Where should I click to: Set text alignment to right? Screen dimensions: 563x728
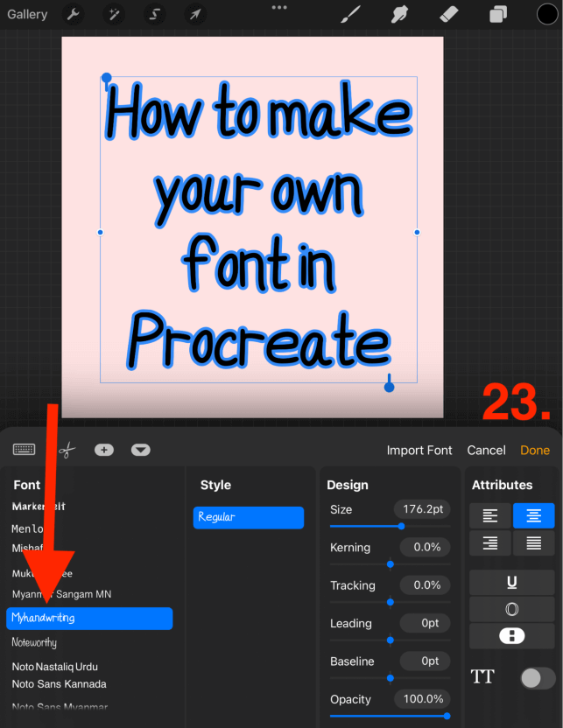[490, 542]
